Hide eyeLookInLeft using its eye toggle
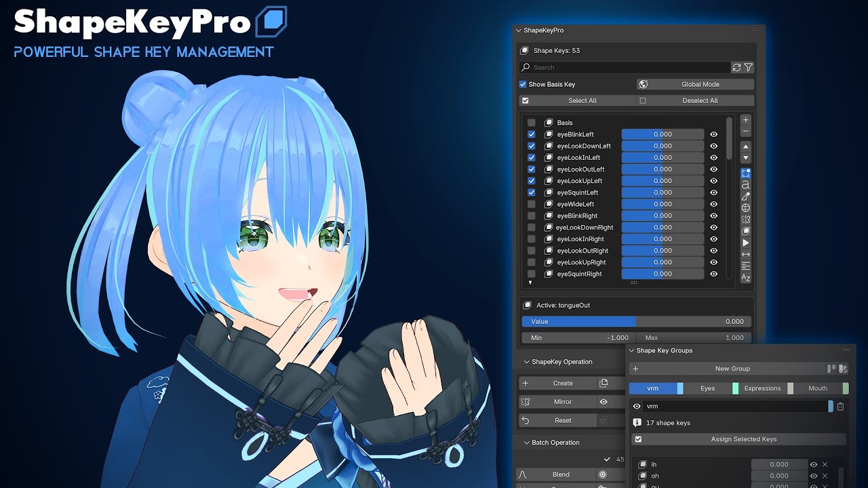 (x=713, y=158)
